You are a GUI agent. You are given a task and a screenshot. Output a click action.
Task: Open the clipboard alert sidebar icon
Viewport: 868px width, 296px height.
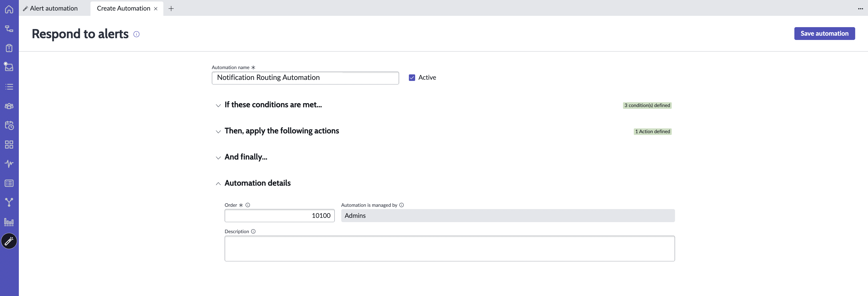coord(9,48)
